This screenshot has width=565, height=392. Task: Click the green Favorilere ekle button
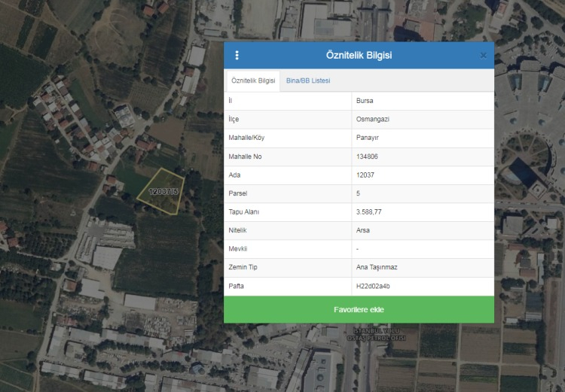[x=359, y=309]
